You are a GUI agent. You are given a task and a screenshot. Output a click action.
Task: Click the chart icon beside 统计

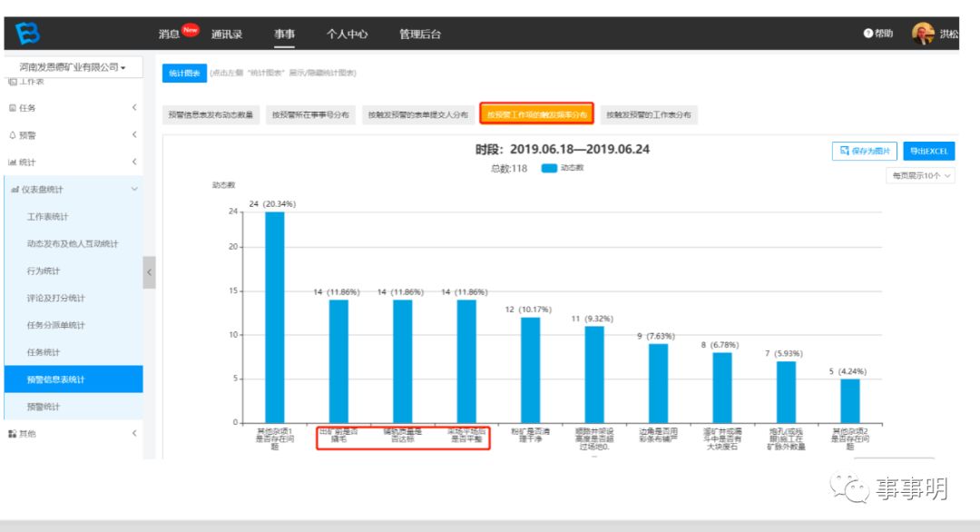point(13,163)
